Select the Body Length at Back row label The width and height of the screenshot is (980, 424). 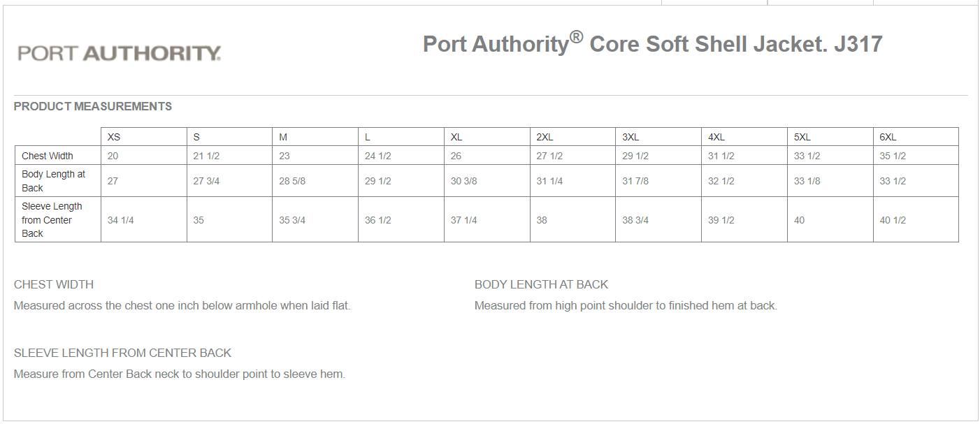click(53, 181)
